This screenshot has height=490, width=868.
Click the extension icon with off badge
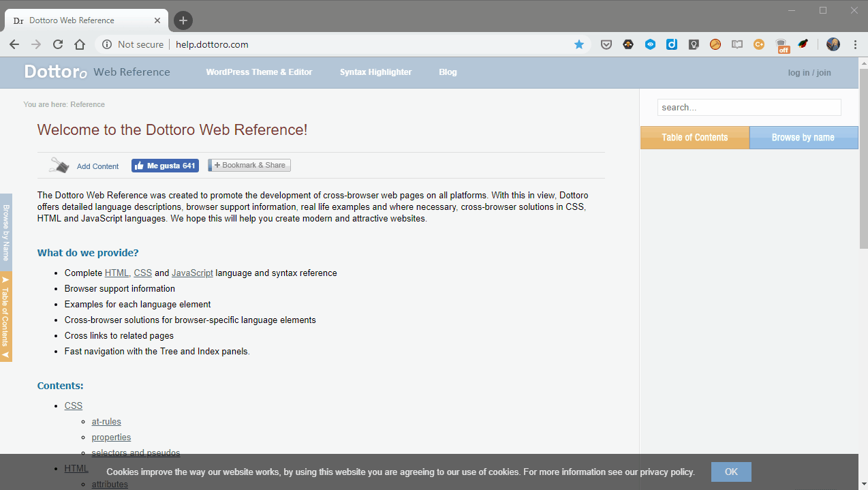click(x=782, y=45)
